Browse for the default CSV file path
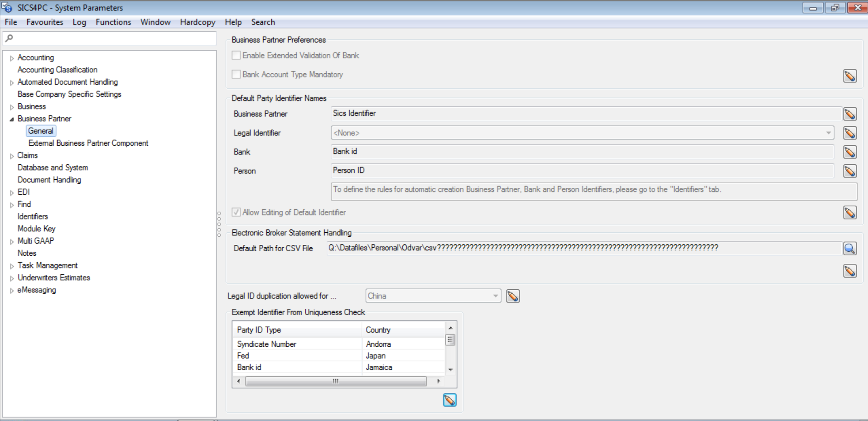Viewport: 868px width, 421px height. (849, 249)
